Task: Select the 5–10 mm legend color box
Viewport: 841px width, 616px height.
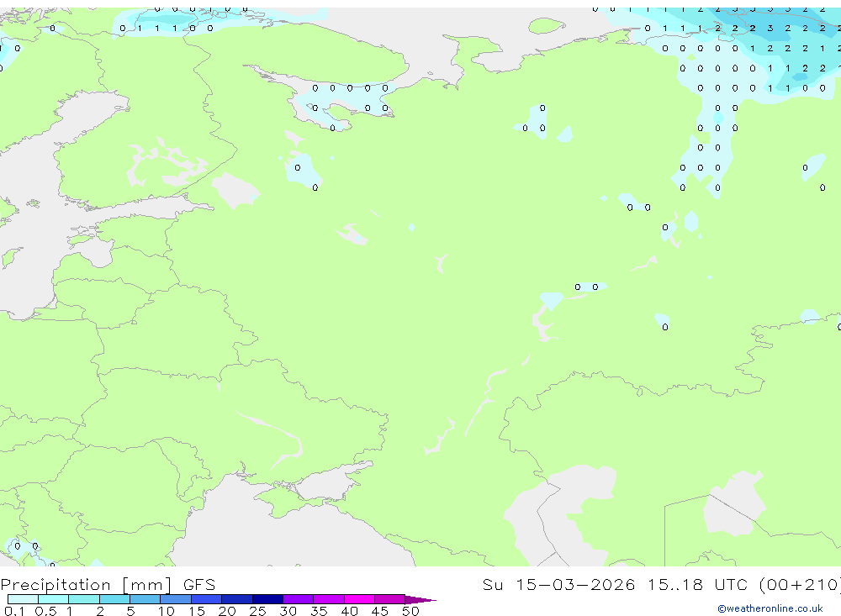Action: pos(145,599)
